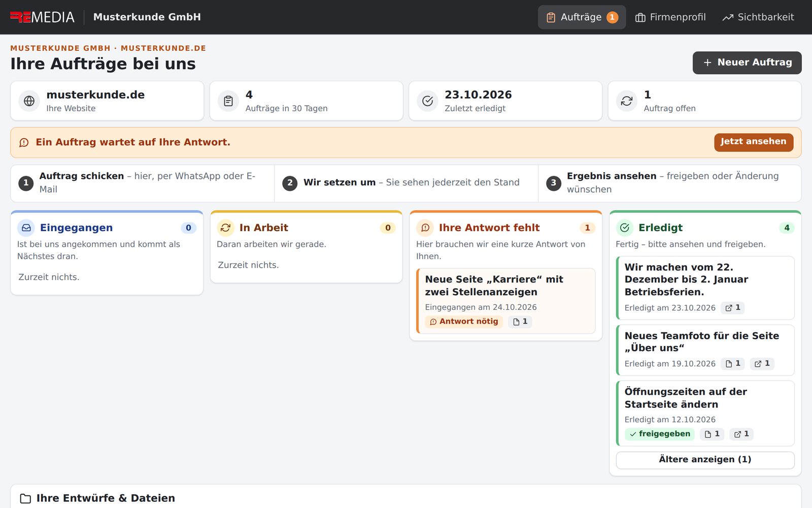Click the Neuer Auftrag button
Viewport: 812px width, 508px height.
pos(747,62)
